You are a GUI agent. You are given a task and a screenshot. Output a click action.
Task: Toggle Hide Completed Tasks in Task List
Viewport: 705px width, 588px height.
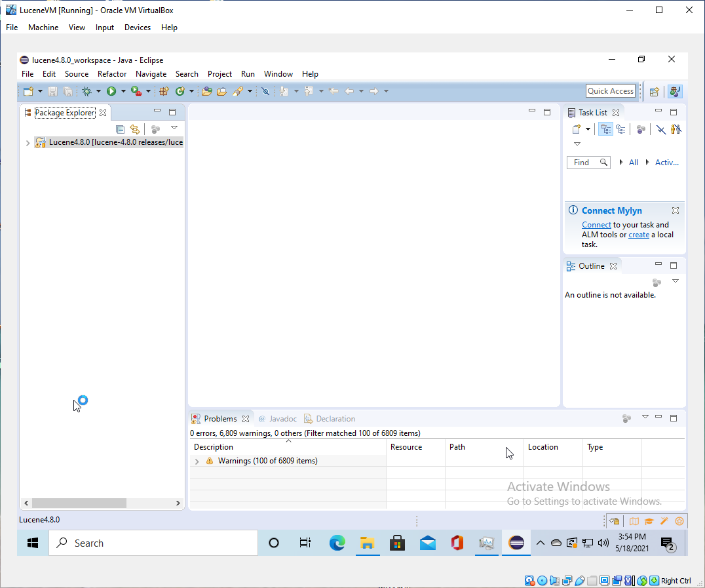[x=661, y=129]
